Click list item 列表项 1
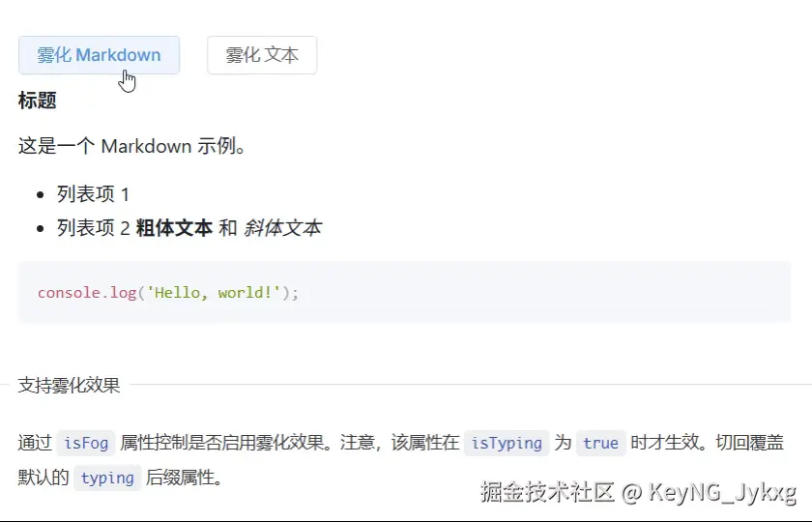 pos(93,194)
